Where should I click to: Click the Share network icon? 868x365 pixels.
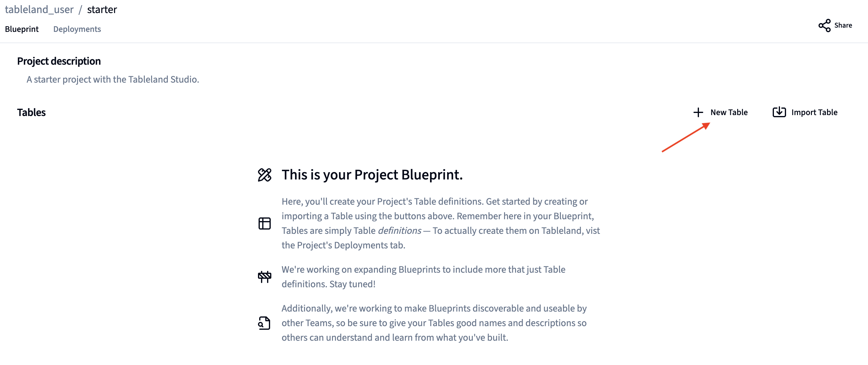pos(824,26)
